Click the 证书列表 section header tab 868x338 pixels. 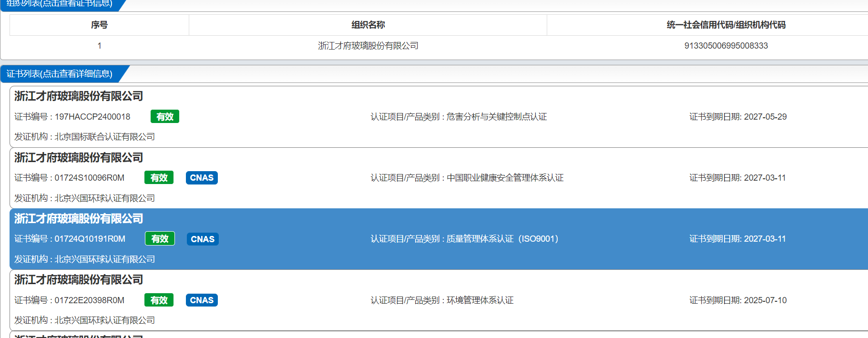coord(60,74)
